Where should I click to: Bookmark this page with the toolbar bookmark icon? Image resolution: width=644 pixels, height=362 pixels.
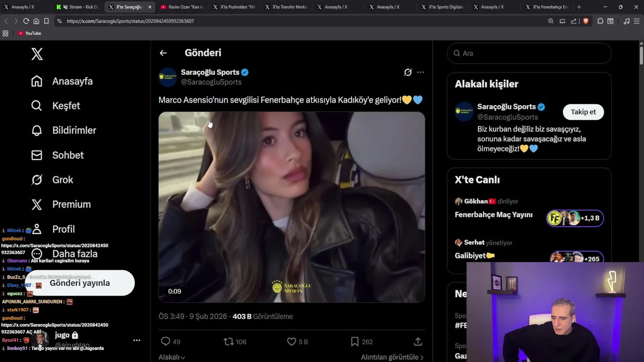[46, 21]
